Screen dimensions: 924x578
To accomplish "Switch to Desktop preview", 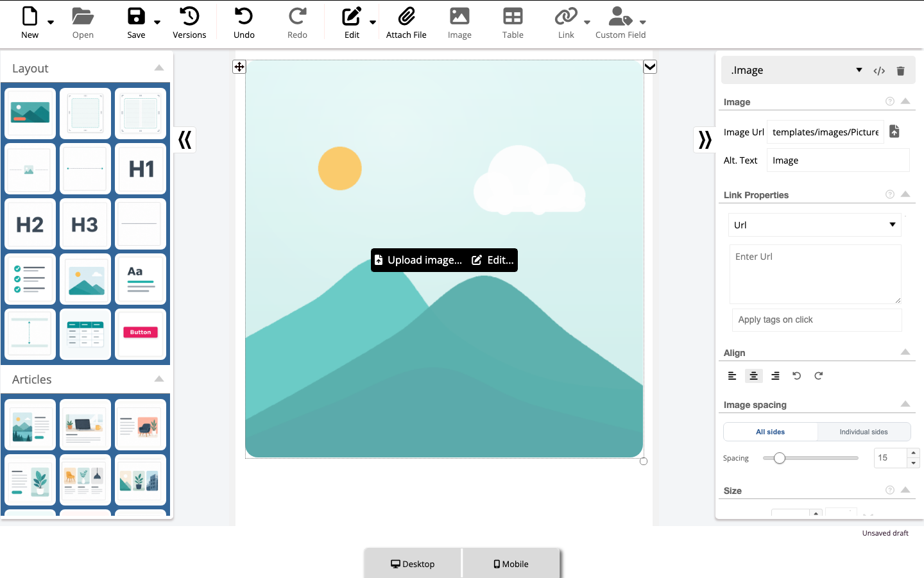I will 413,564.
